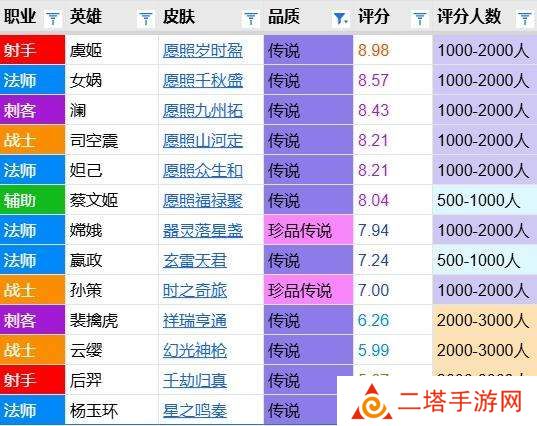Screen dimensions: 537x426
Task: Open the 评分 column filter icon
Action: 420,18
